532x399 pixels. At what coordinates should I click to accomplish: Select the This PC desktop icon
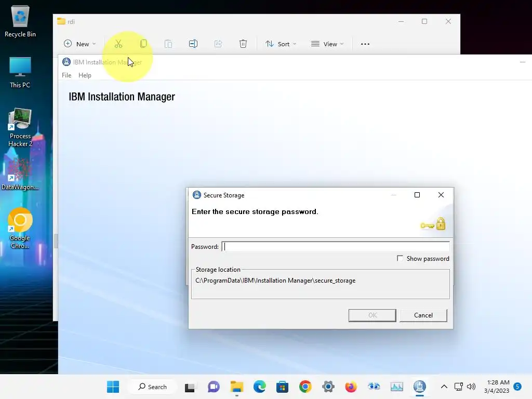pos(20,73)
